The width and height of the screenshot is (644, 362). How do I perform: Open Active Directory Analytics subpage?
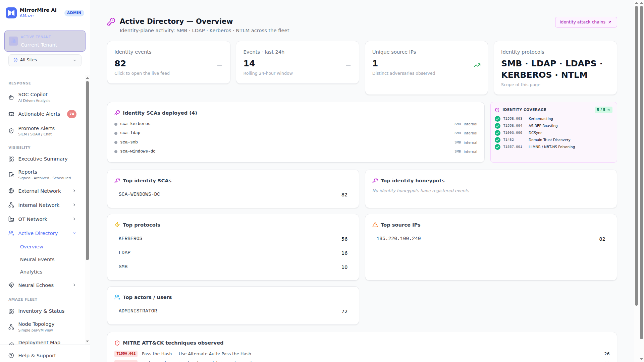point(31,272)
